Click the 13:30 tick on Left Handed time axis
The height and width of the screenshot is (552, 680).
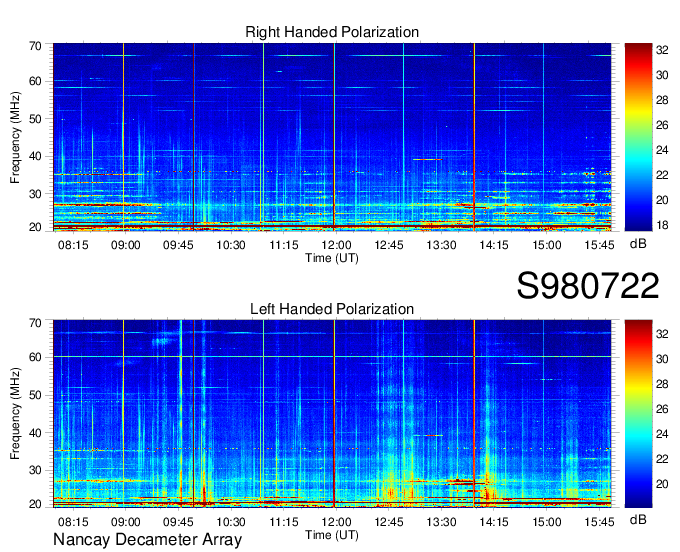pyautogui.click(x=441, y=522)
